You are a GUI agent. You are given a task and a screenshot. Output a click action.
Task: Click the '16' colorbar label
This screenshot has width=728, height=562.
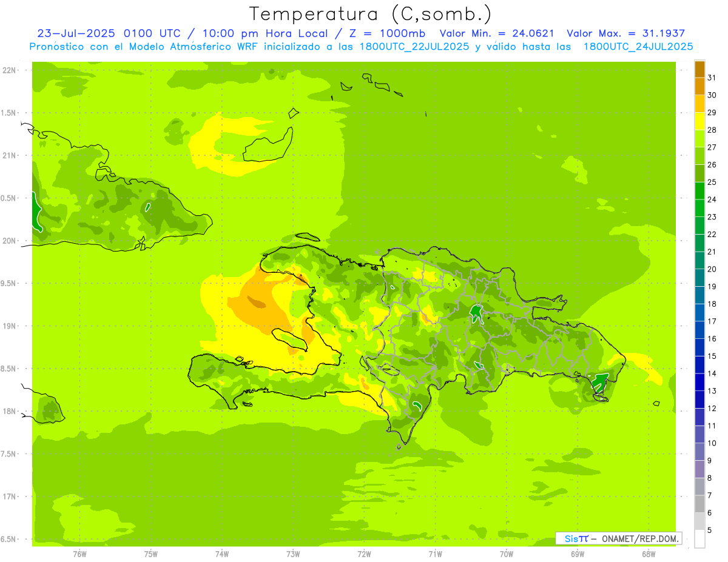[x=712, y=338]
